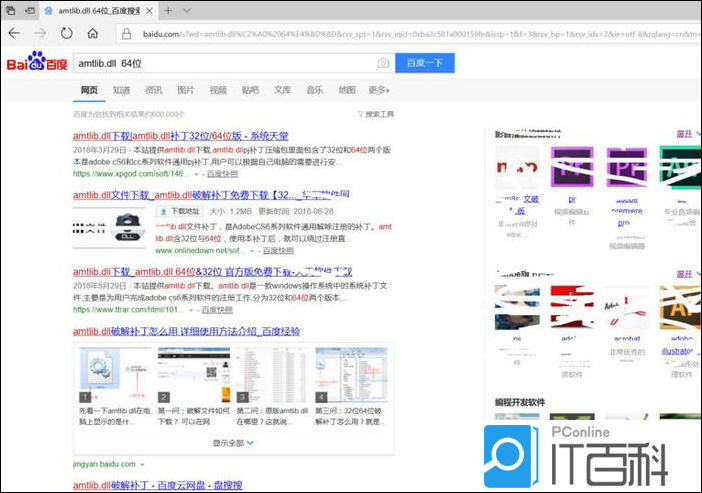
Task: Open step 4 thumbnail in 百度经验 result
Action: pos(351,375)
